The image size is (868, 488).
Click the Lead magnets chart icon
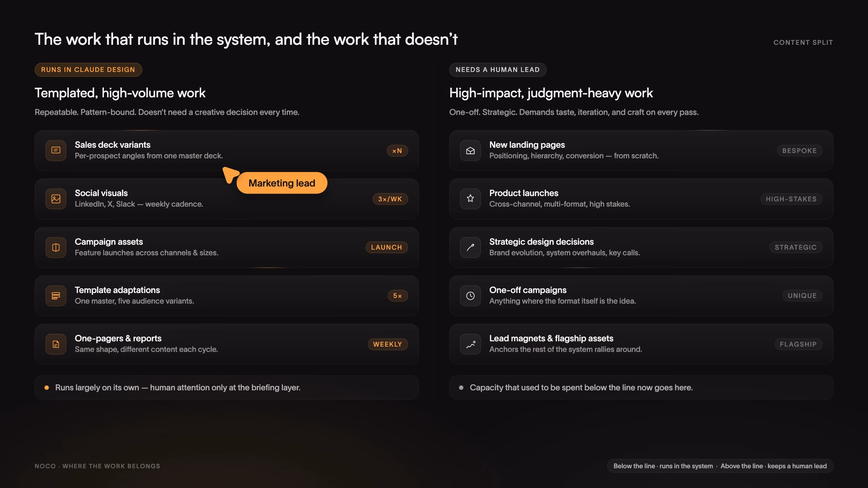470,344
